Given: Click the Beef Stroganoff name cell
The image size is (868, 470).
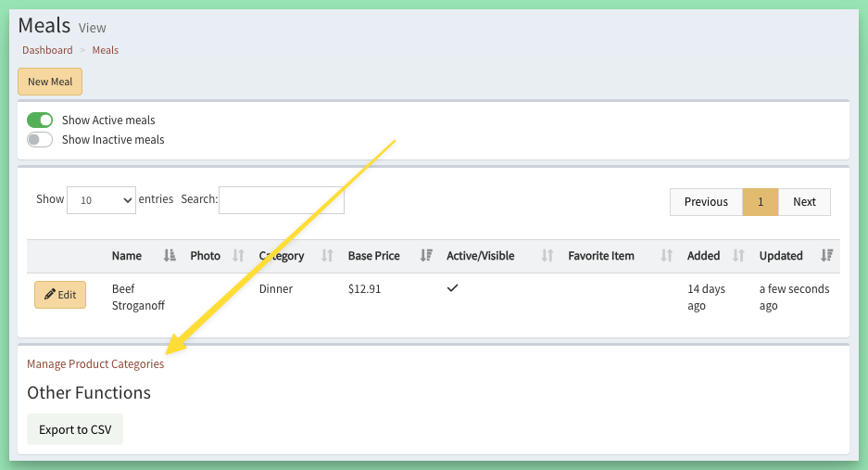Looking at the screenshot, I should (x=138, y=297).
